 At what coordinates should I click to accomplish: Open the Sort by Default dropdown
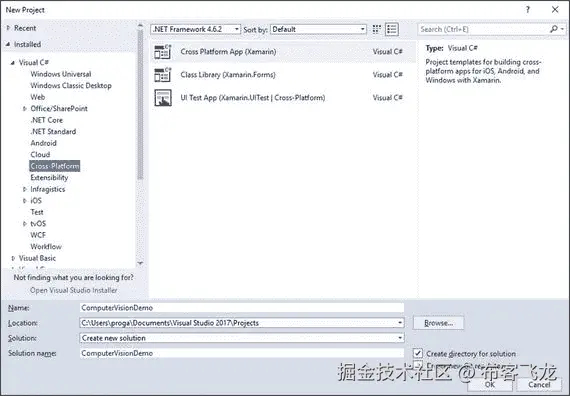tap(318, 29)
